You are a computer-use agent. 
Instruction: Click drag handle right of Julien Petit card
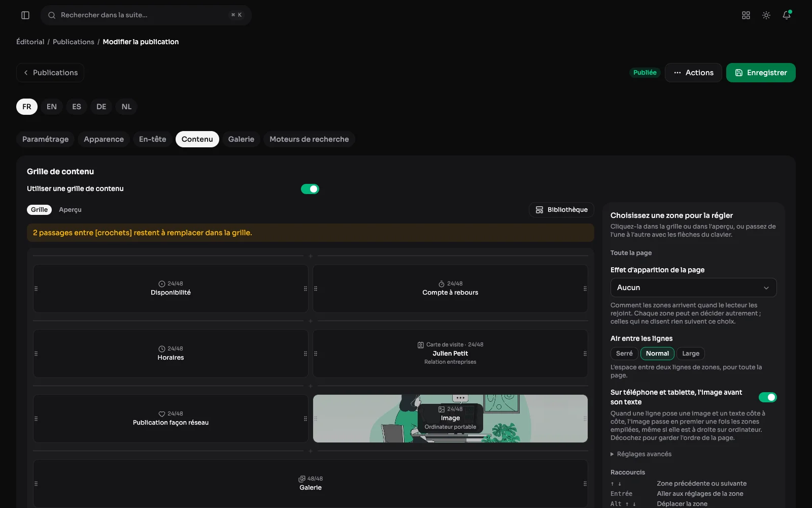585,354
